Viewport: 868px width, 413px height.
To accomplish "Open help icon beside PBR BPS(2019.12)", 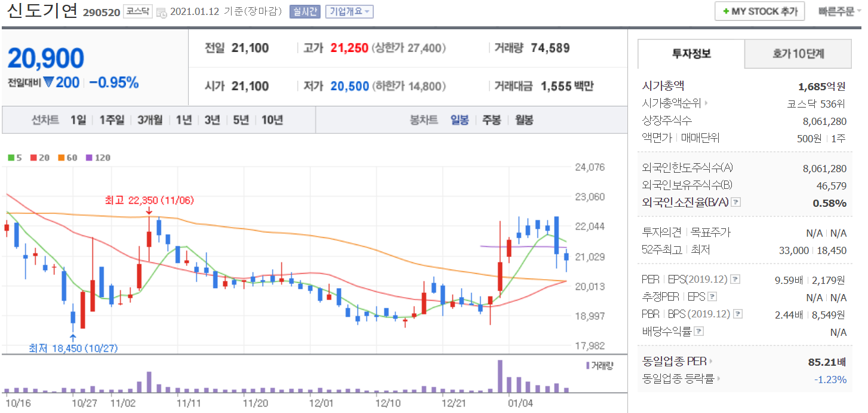I will [x=738, y=314].
